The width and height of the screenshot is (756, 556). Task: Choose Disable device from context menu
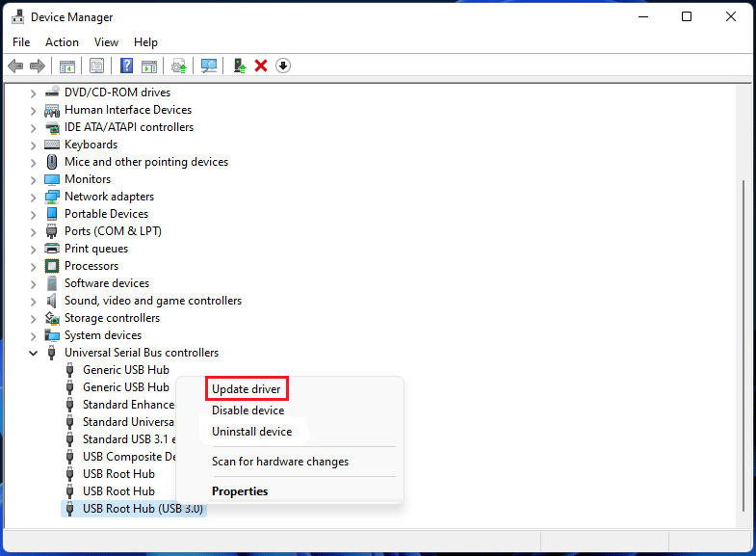[248, 410]
